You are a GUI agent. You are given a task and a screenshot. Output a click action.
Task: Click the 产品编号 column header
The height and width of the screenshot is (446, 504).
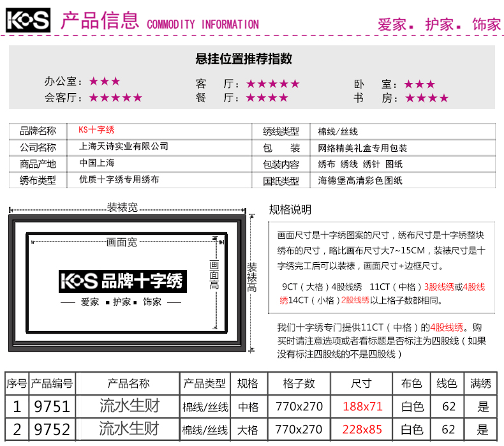click(x=52, y=383)
